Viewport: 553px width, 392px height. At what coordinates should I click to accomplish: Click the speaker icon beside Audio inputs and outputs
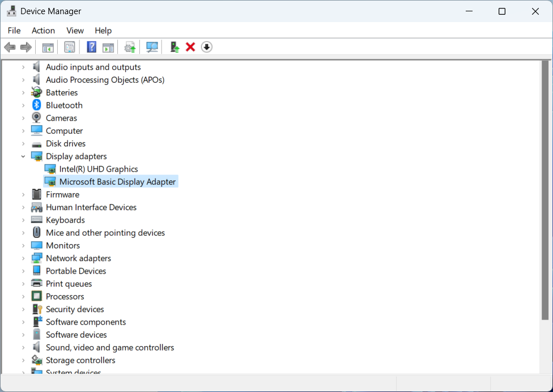pos(36,67)
